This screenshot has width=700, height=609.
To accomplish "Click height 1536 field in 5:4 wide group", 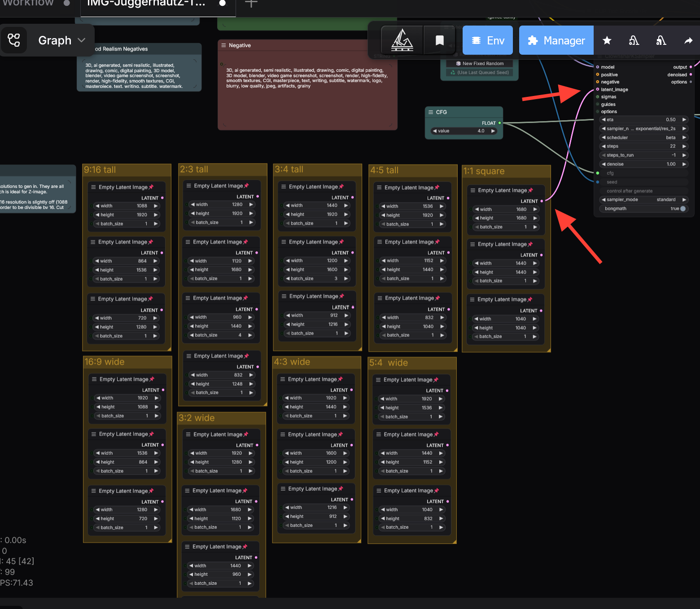I will pos(411,408).
